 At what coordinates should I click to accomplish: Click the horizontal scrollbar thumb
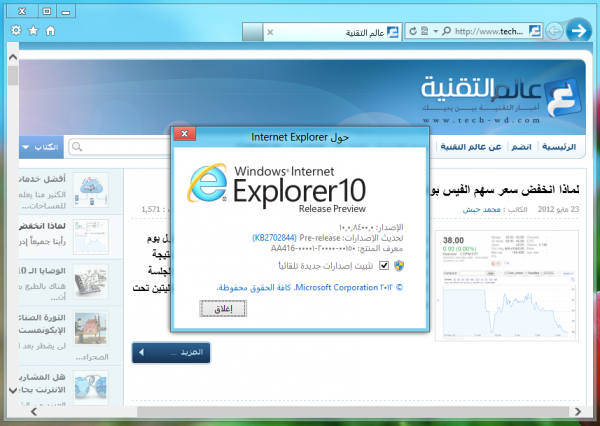coord(352,412)
